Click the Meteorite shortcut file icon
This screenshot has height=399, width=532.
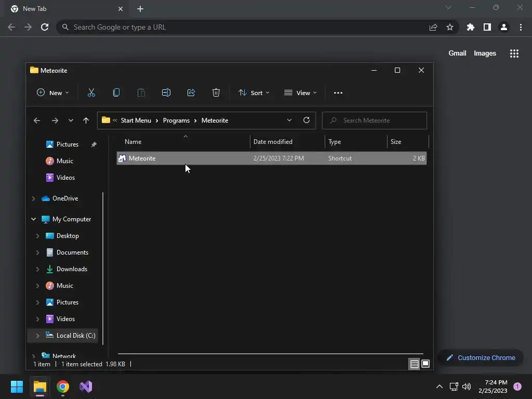pos(122,158)
